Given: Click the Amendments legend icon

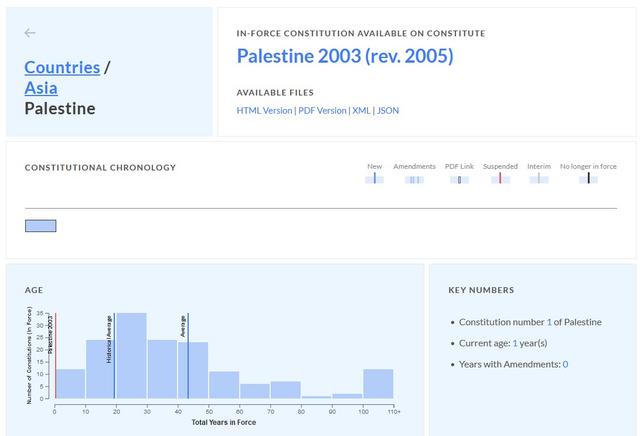Looking at the screenshot, I should [414, 179].
